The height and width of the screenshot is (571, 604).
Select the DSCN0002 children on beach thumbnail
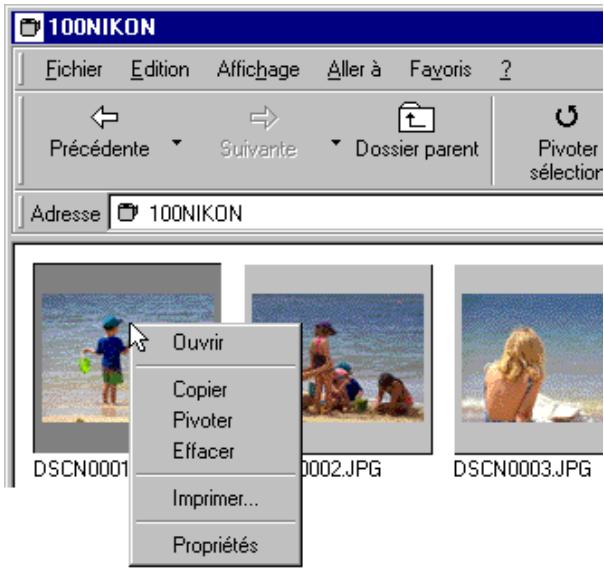(366, 358)
